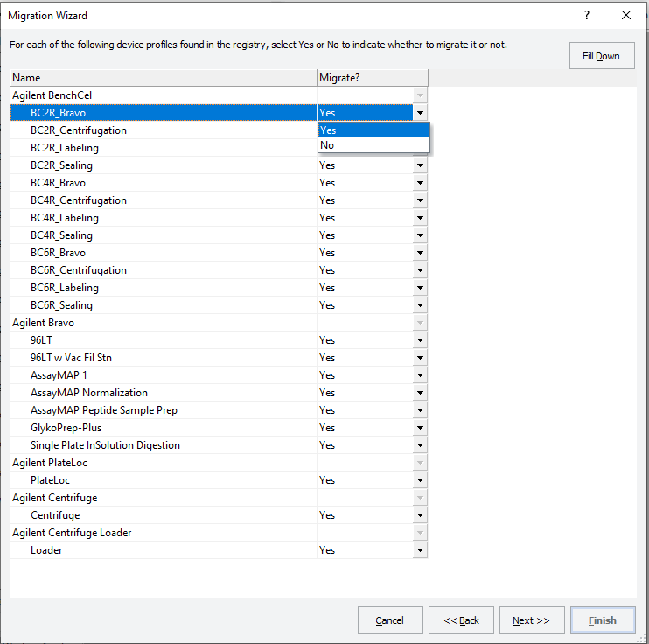
Task: Open the Loader migrate dropdown arrow
Action: [x=420, y=550]
